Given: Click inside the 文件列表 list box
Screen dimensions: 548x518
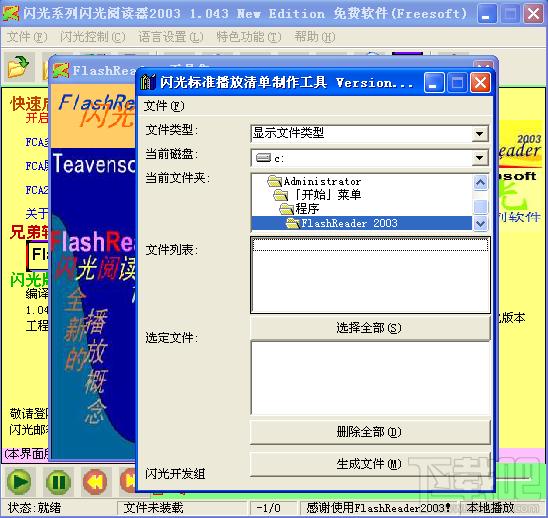Looking at the screenshot, I should click(370, 275).
